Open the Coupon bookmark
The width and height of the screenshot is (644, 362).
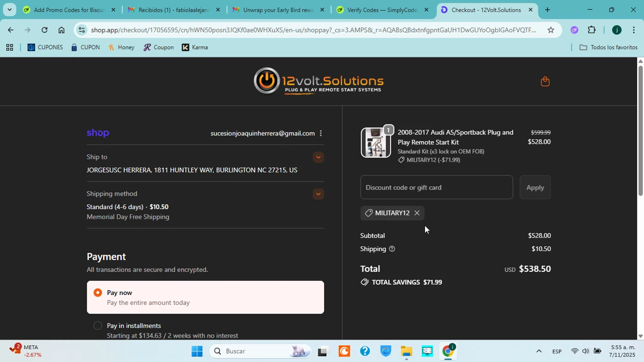click(158, 48)
